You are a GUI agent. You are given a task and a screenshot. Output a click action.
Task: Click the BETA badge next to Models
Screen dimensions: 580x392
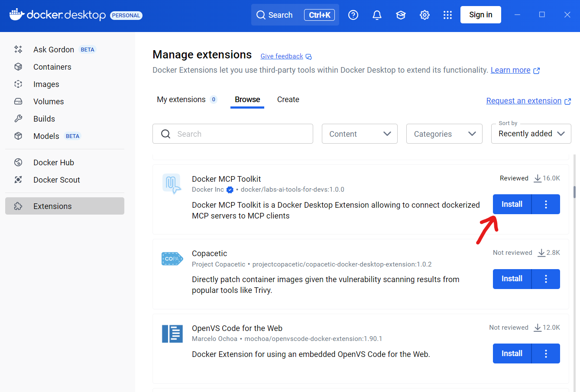tap(73, 136)
